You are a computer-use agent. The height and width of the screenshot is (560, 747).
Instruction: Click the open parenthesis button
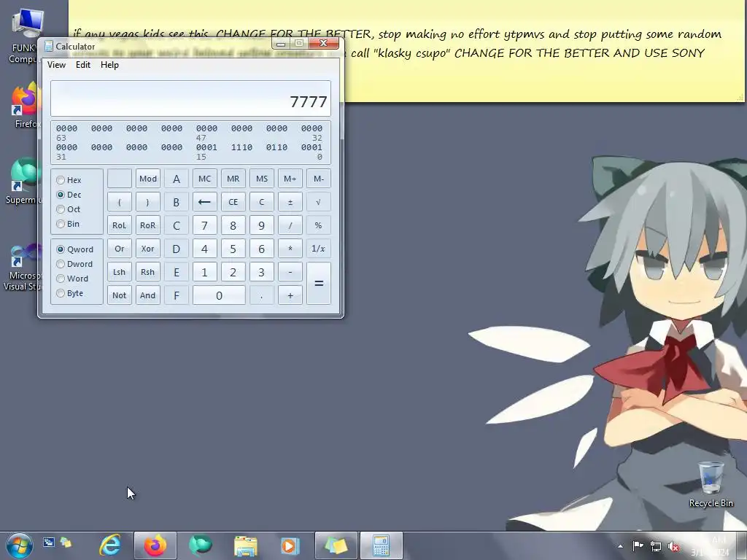point(119,202)
